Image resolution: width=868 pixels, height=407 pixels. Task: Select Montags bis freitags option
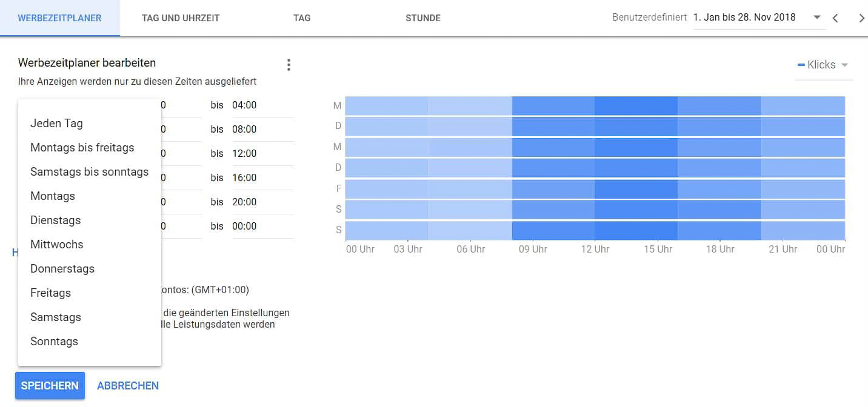pos(82,148)
